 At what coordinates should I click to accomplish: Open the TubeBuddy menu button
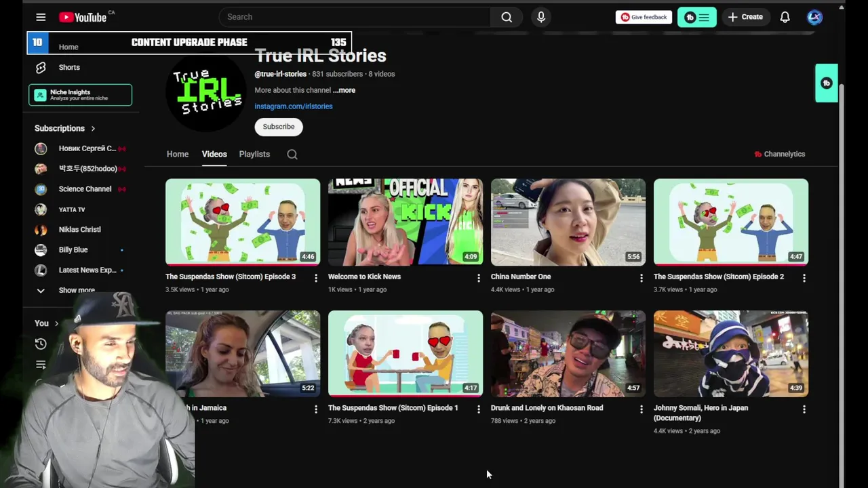coord(696,18)
